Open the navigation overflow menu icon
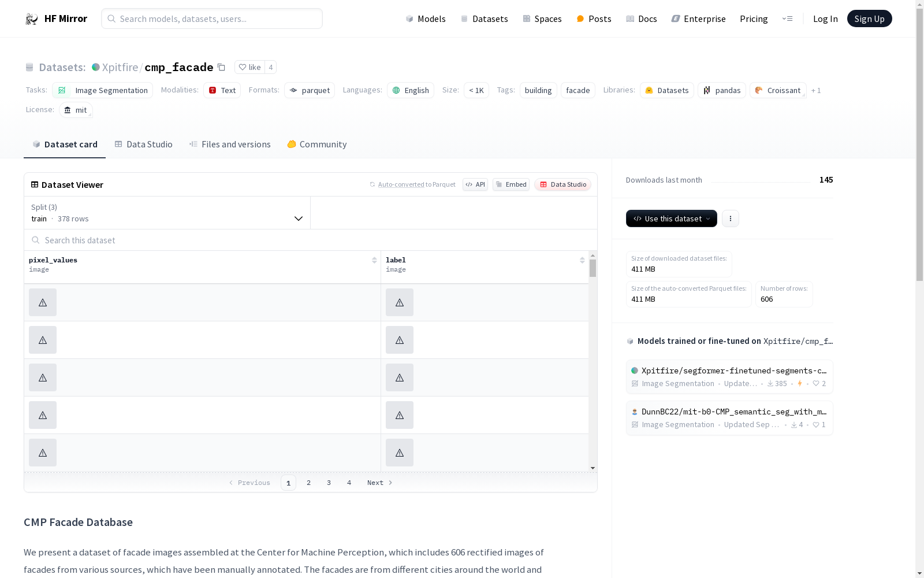 pos(787,19)
